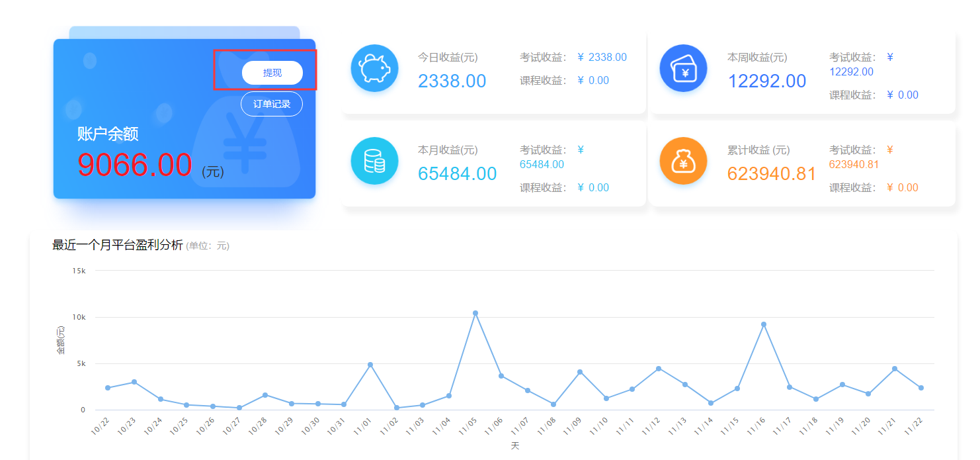Click 课程收益 ¥ 0.00 in weekly card
Image resolution: width=980 pixels, height=460 pixels.
874,95
